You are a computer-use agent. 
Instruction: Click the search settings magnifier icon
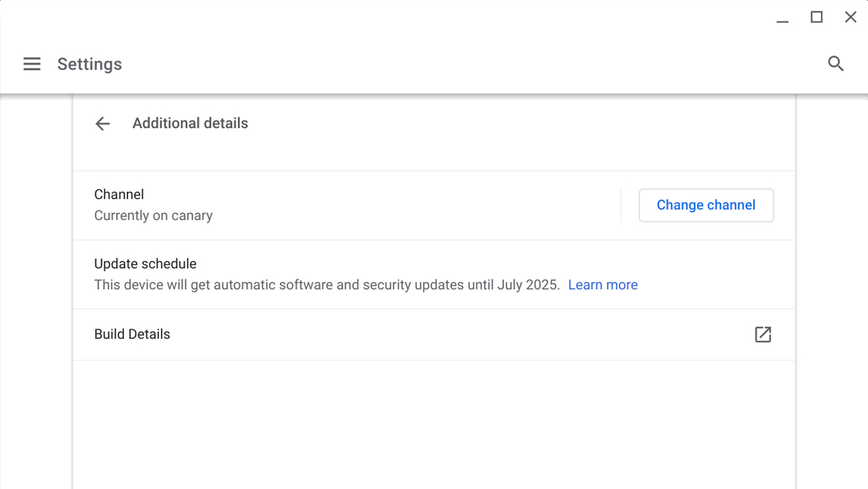835,64
